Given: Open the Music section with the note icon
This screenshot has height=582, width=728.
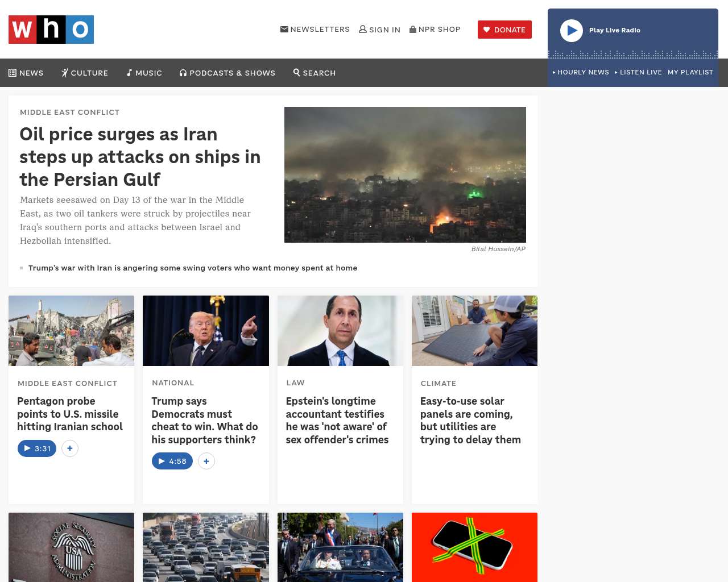Looking at the screenshot, I should (144, 73).
